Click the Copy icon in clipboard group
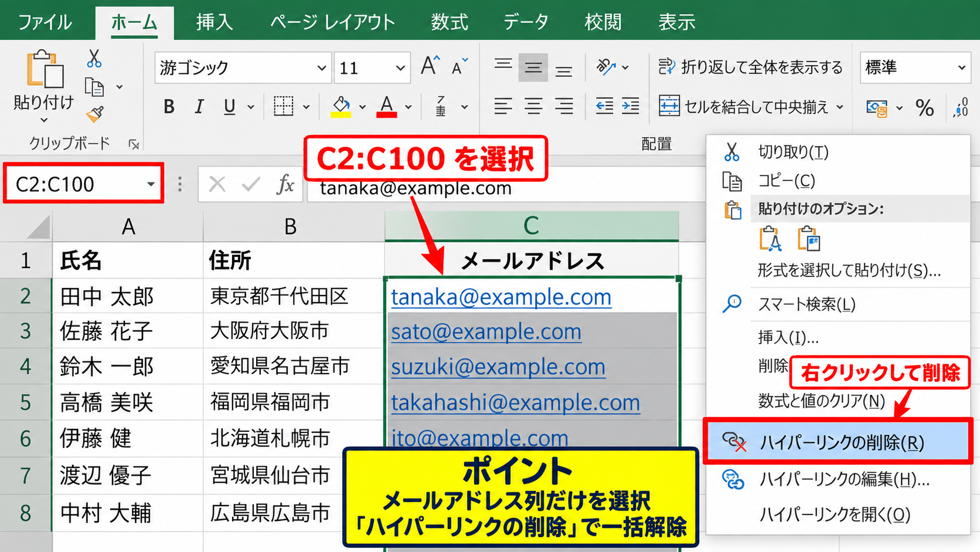 [x=94, y=87]
